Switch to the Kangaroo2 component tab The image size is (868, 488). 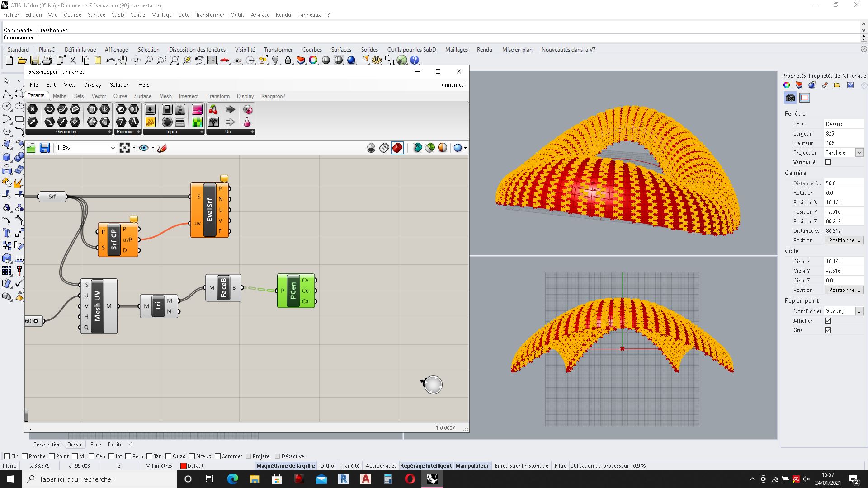point(273,96)
